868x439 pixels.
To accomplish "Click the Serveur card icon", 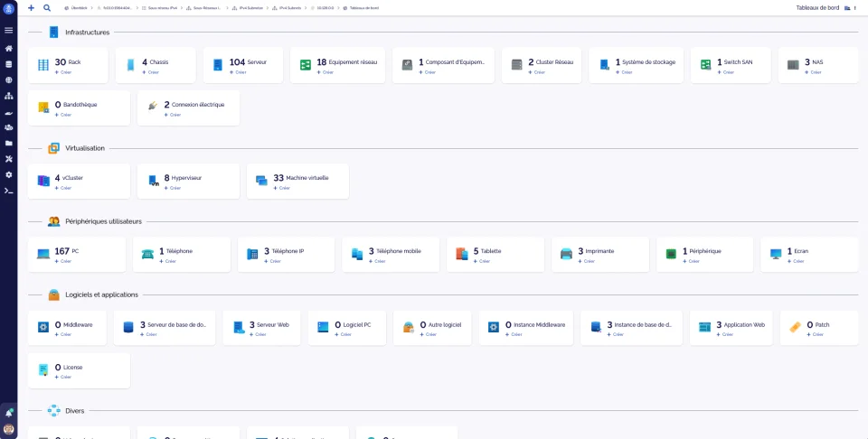I will (x=218, y=65).
